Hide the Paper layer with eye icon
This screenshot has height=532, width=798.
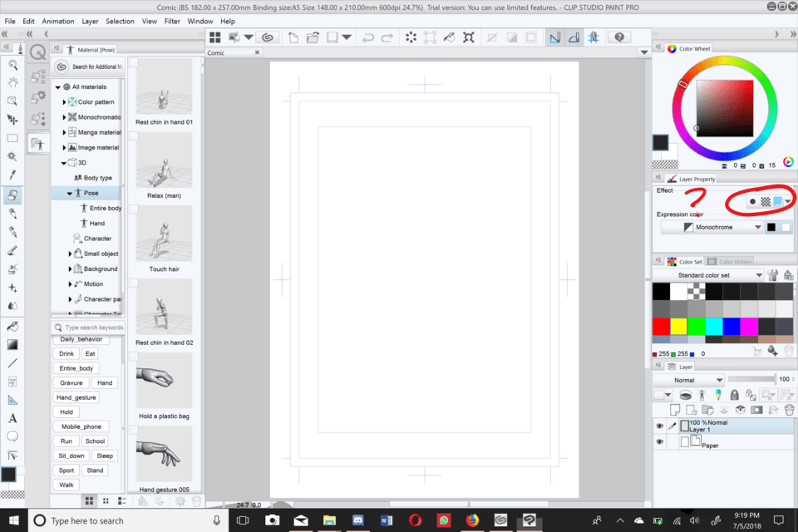click(x=659, y=442)
